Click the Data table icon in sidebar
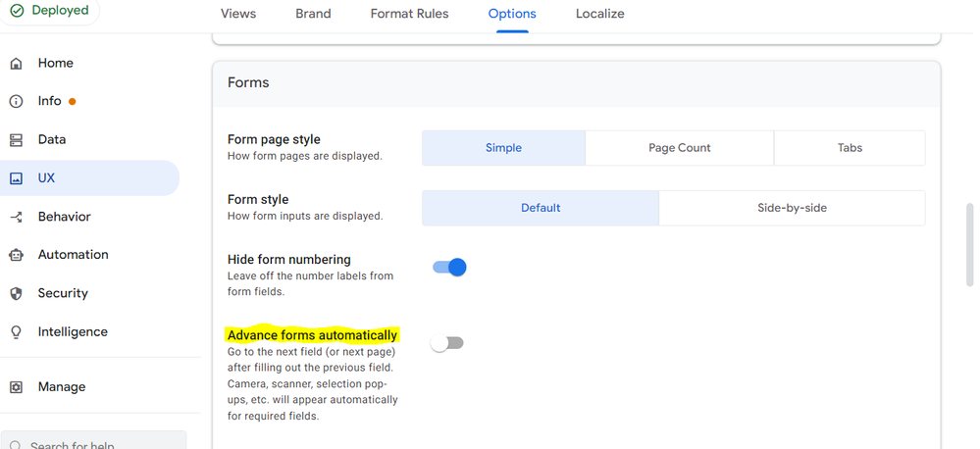 pyautogui.click(x=17, y=140)
